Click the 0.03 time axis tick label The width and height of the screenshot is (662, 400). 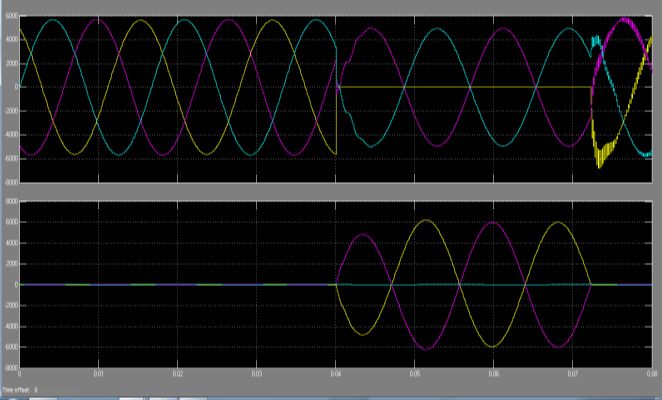coord(257,374)
